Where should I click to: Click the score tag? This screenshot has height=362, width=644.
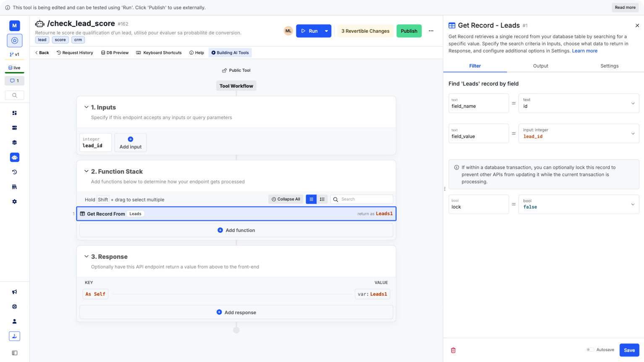tap(60, 40)
